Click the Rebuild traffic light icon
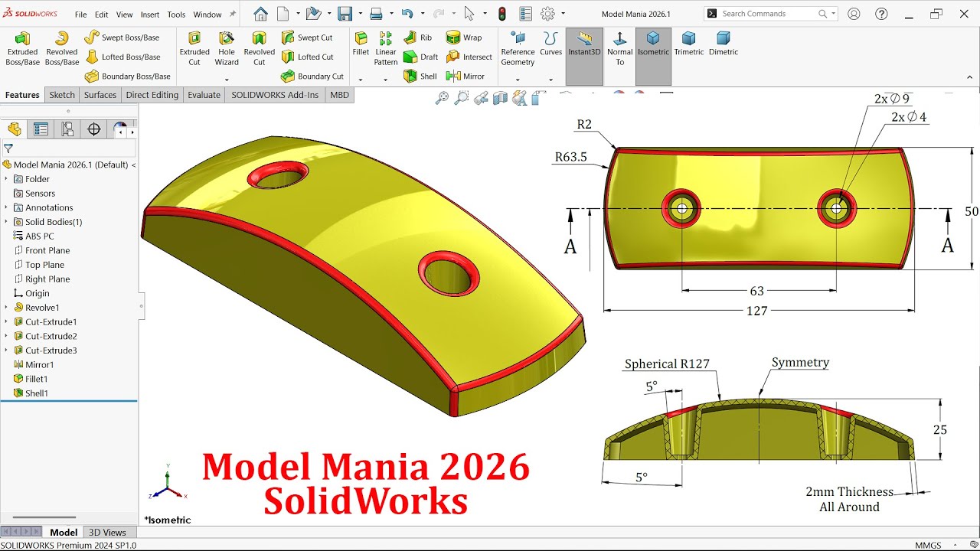 click(502, 14)
